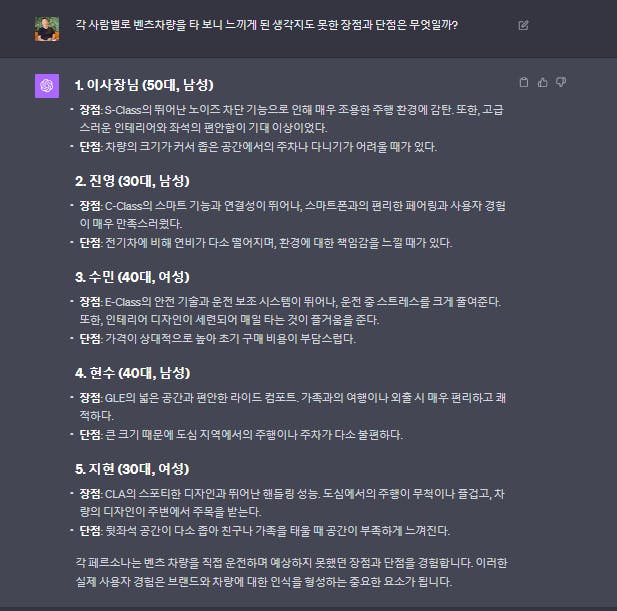Click the user question about 벤츠차량
The width and height of the screenshot is (617, 611).
pos(266,25)
